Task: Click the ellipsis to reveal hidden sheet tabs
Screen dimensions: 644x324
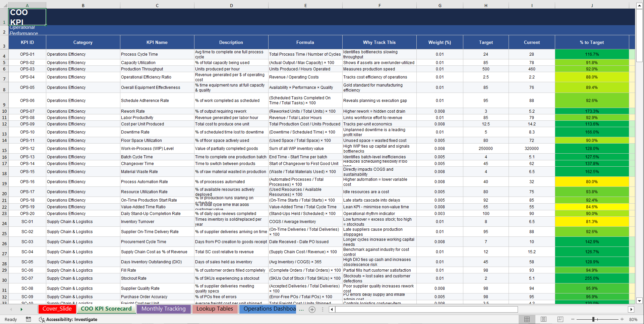Action: click(x=301, y=309)
